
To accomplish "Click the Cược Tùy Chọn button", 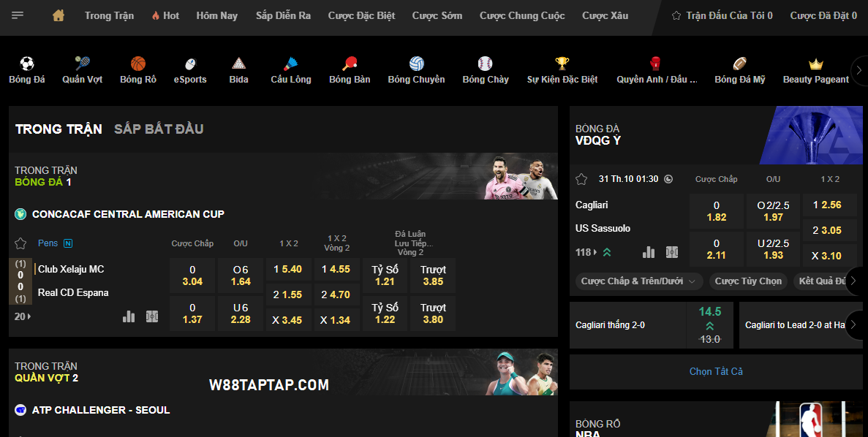I will [x=748, y=281].
